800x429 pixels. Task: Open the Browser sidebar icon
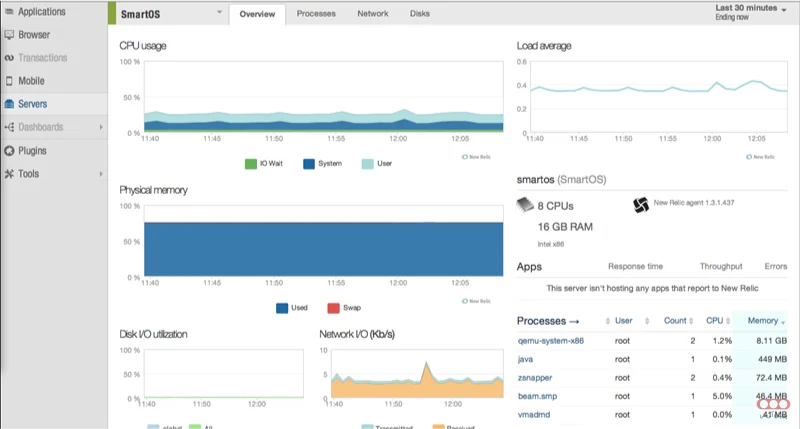pyautogui.click(x=9, y=35)
